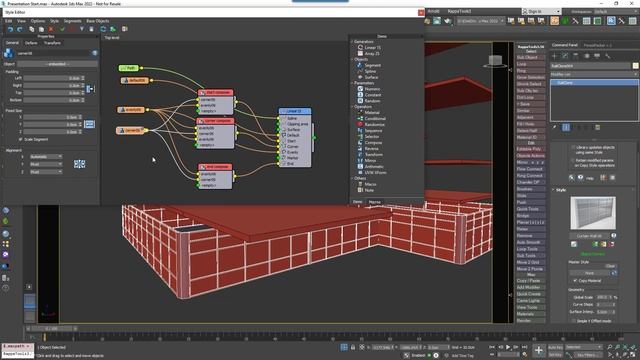Open the Y alignment dropdown
Image resolution: width=640 pixels, height=360 pixels.
coord(46,164)
